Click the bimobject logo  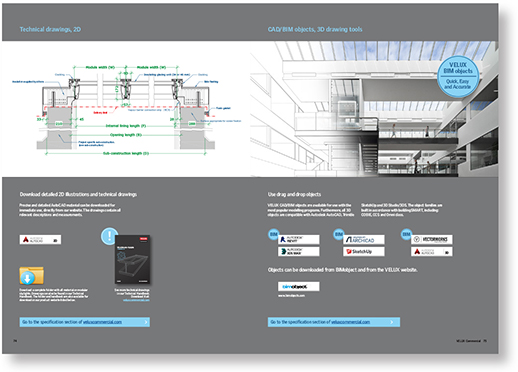pos(299,286)
